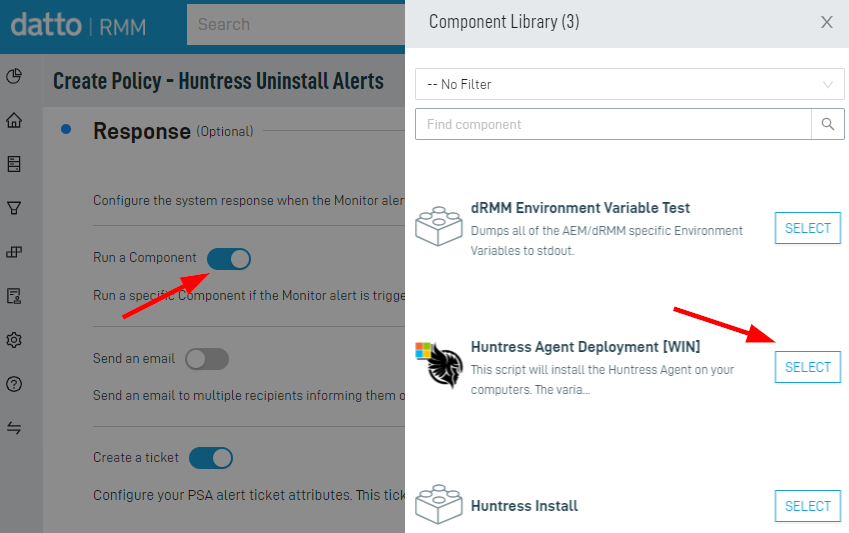The height and width of the screenshot is (533, 849).
Task: Click the swap arrows sidebar icon
Action: pos(14,428)
